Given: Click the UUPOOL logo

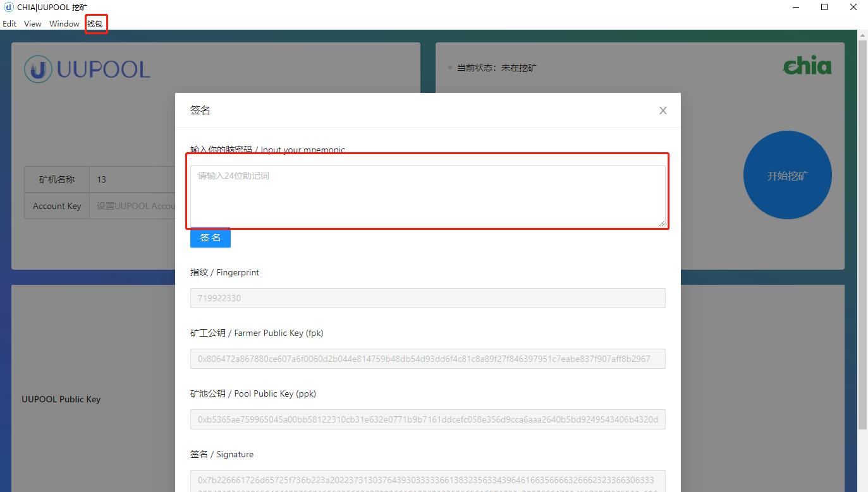Looking at the screenshot, I should tap(87, 69).
